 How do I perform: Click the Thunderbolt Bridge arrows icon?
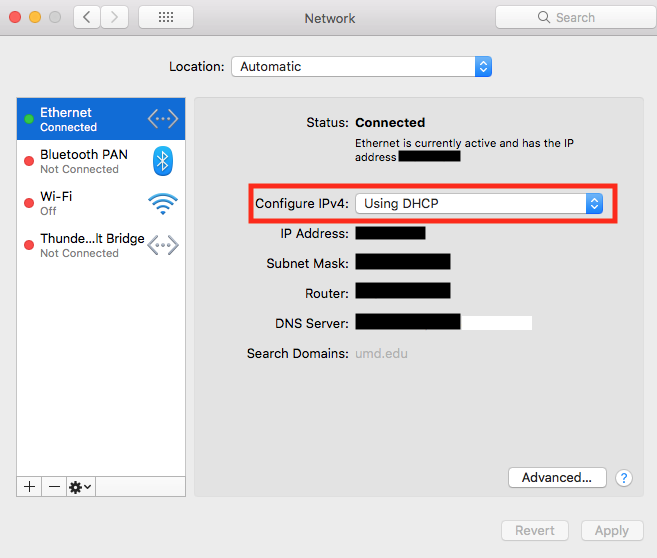click(x=162, y=245)
